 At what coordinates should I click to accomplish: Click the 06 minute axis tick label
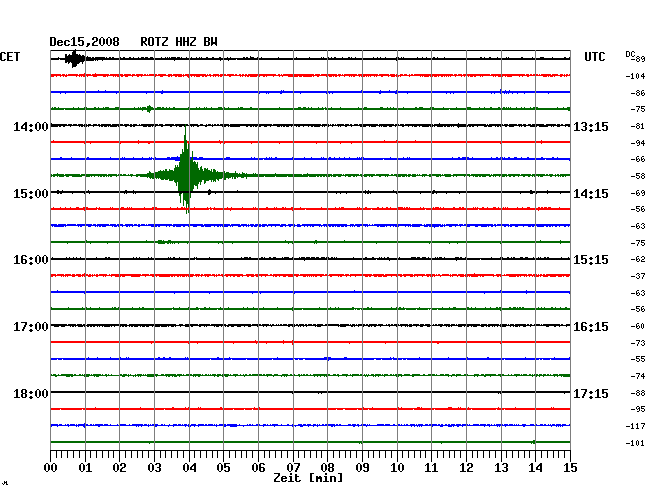tap(258, 468)
